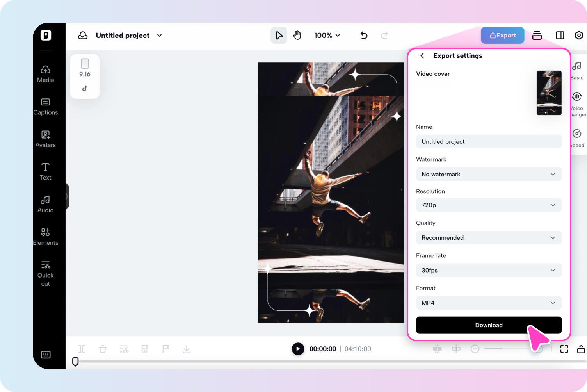
Task: Select the Avatars tool
Action: [x=45, y=139]
